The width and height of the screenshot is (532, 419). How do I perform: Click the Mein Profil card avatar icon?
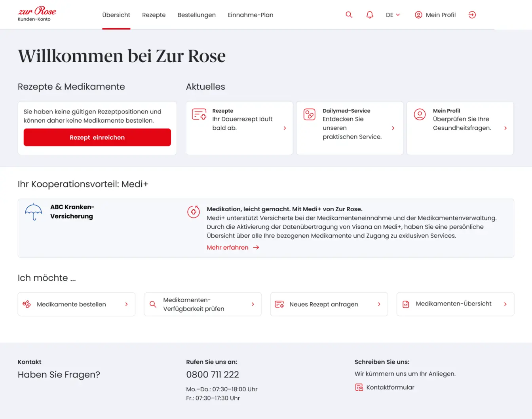[420, 114]
